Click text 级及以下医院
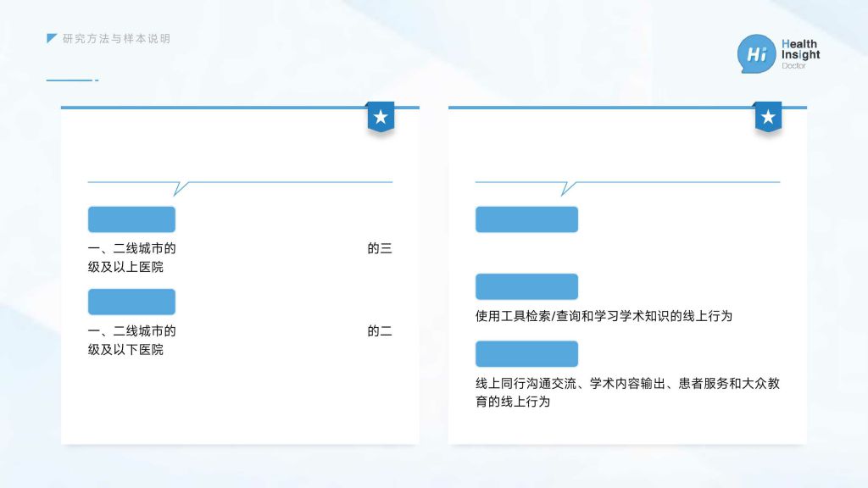The height and width of the screenshot is (488, 868). click(x=125, y=350)
